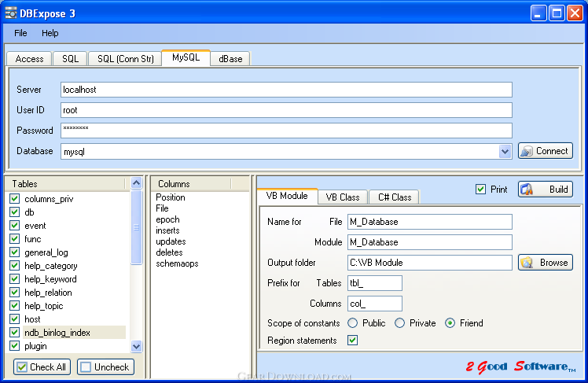Select the deletes column entry
Viewport: 588px width, 383px height.
point(169,252)
